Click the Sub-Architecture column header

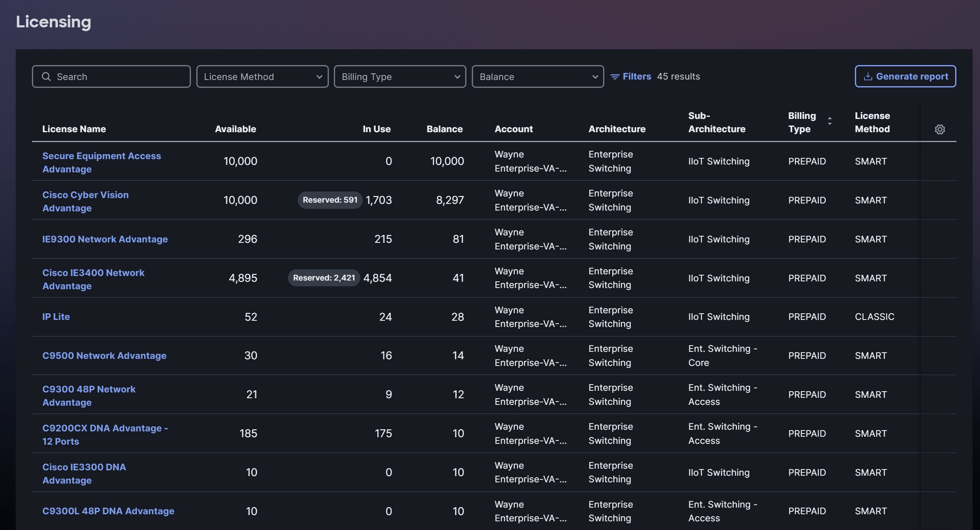coord(717,122)
